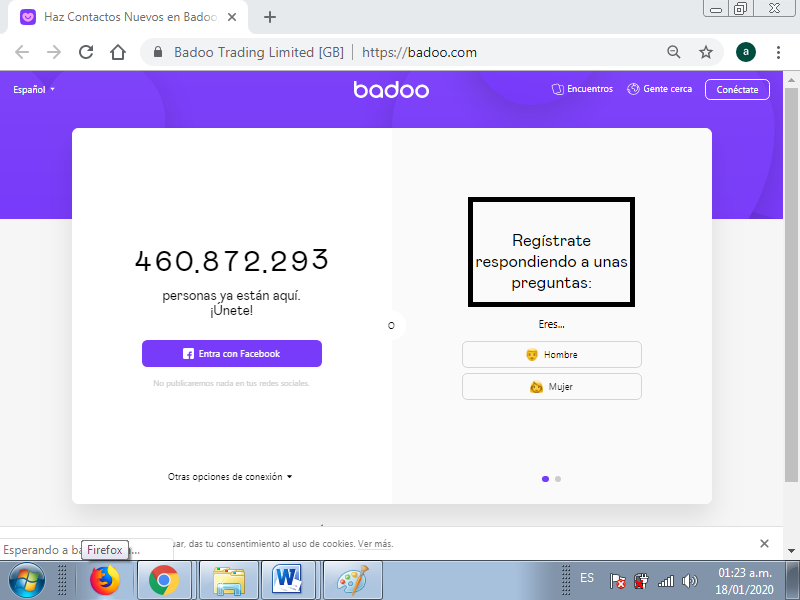The image size is (800, 600).
Task: Open the Windows Start menu
Action: click(27, 581)
